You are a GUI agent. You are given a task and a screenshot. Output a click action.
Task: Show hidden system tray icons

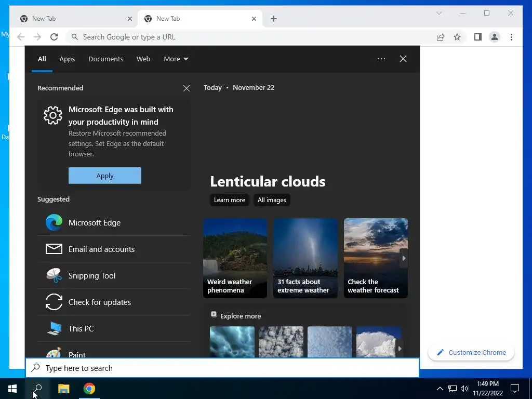tap(440, 389)
